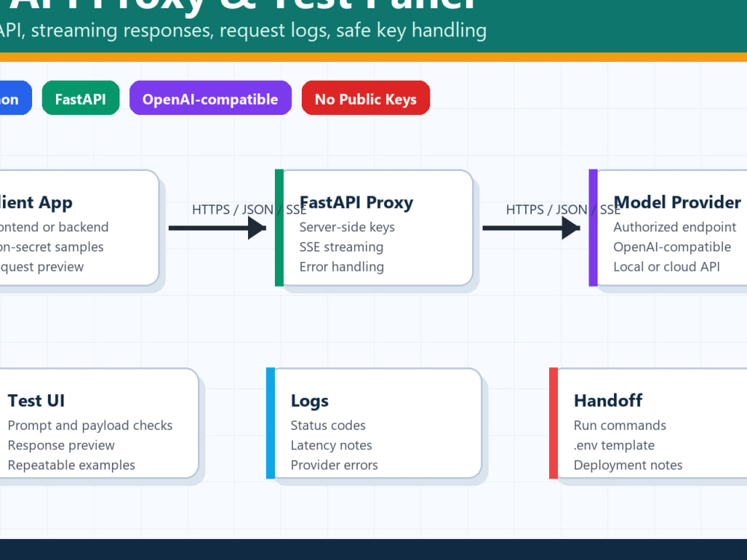Screen dimensions: 747x560
Task: Select the Model Provider card title
Action: tap(677, 202)
